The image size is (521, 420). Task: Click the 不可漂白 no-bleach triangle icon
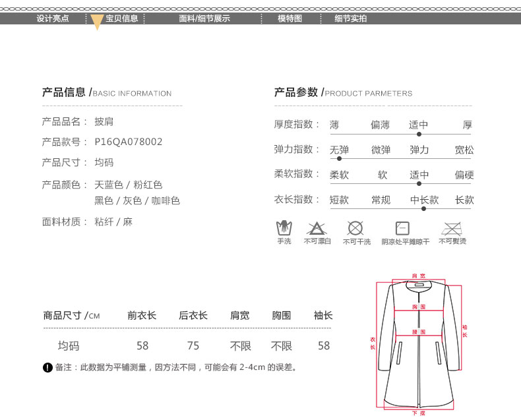click(x=317, y=229)
